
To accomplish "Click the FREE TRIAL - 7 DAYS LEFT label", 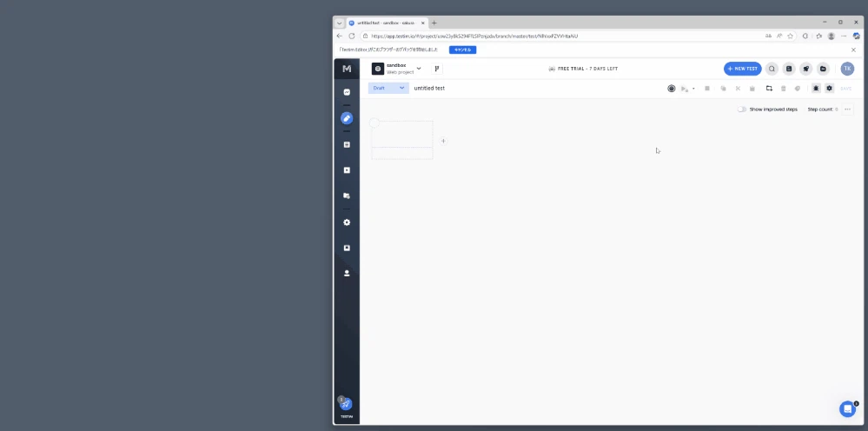I will click(x=582, y=69).
